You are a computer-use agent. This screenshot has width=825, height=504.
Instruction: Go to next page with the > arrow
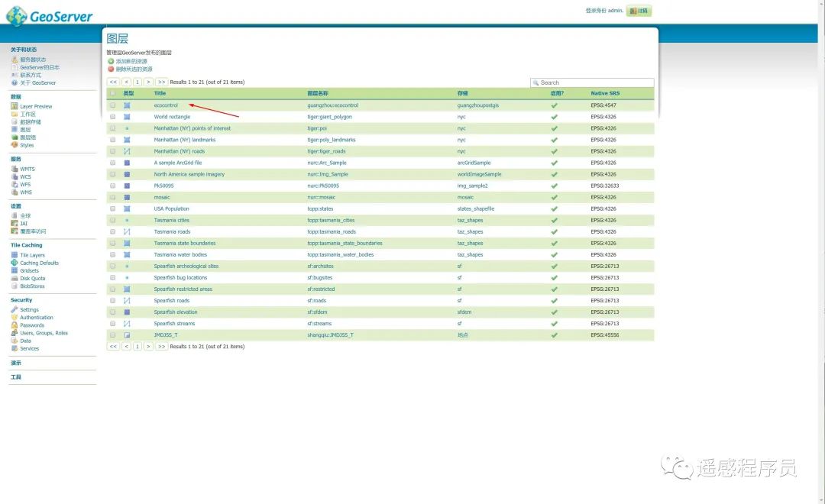(x=149, y=81)
